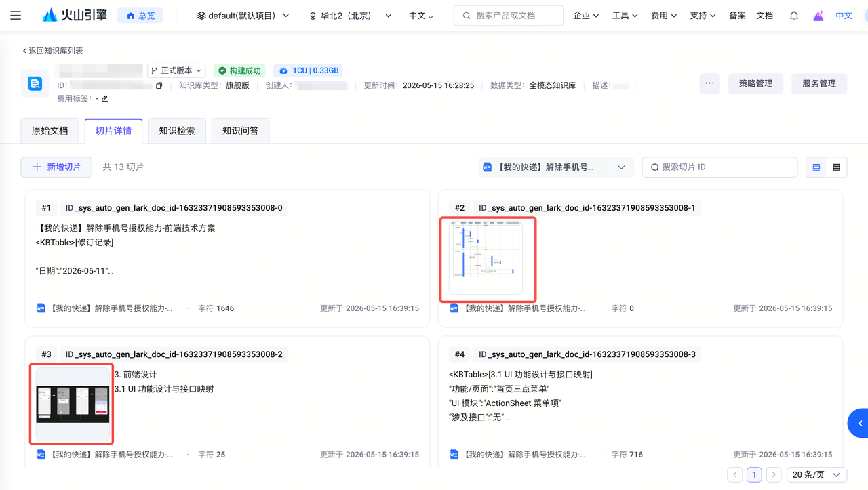Edit the 费用标签 with the pencil icon
The image size is (868, 490).
tap(104, 99)
